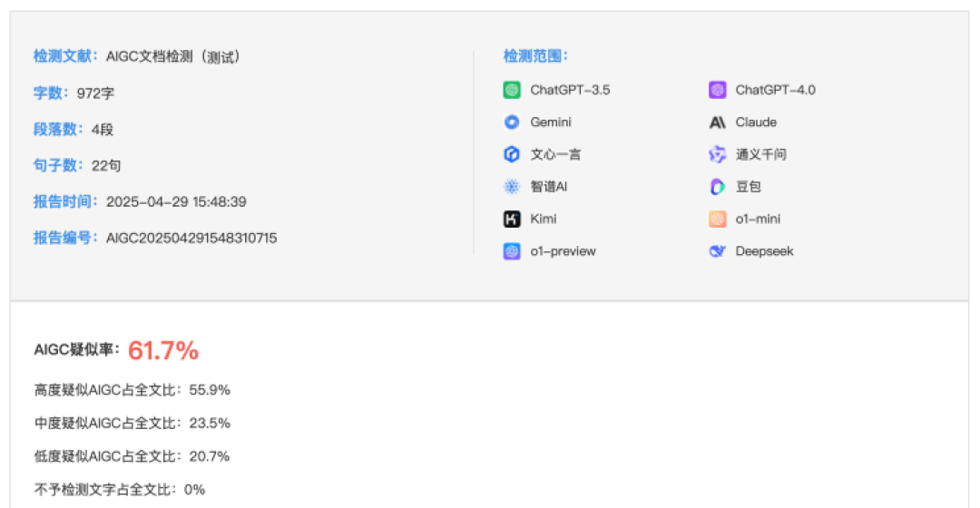Click the ChatGPT-3.5 green icon
This screenshot has width=980, height=508.
point(512,90)
